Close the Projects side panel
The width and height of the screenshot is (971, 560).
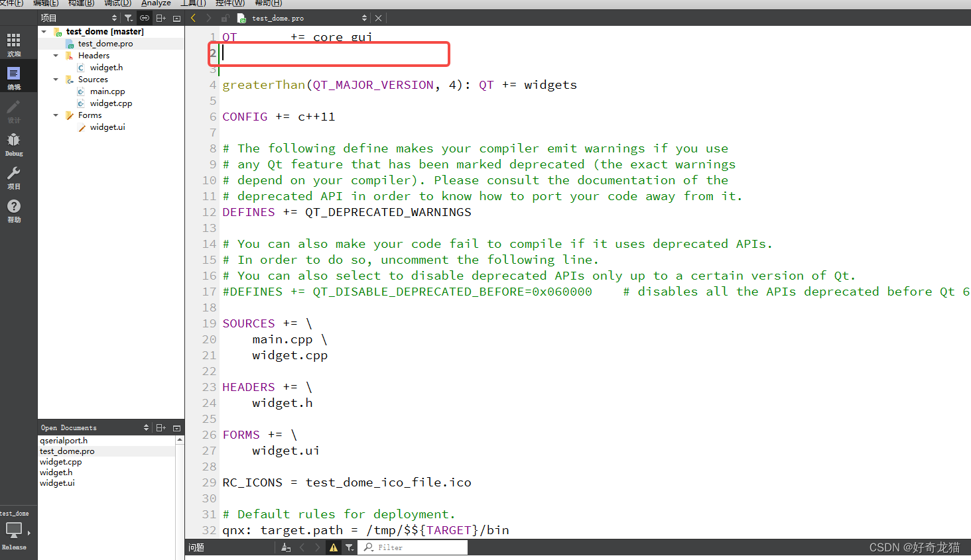coord(177,18)
